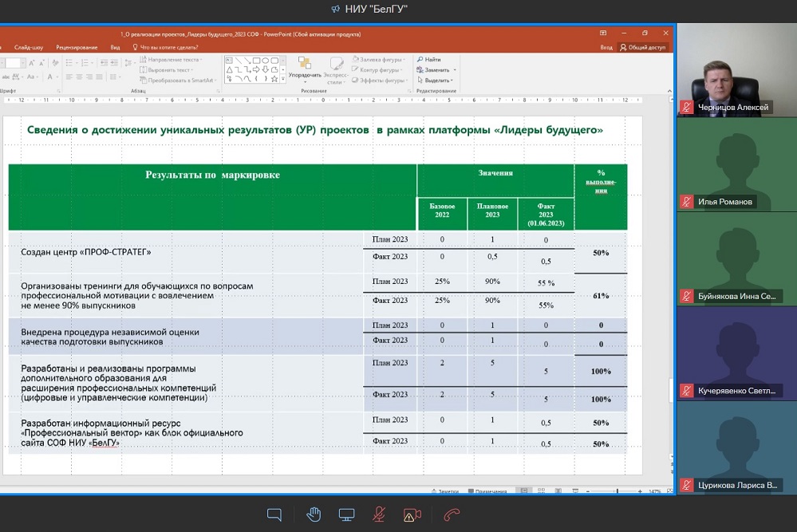Select participant Буйнякова Инна tile
This screenshot has height=532, width=797.
tap(736, 259)
